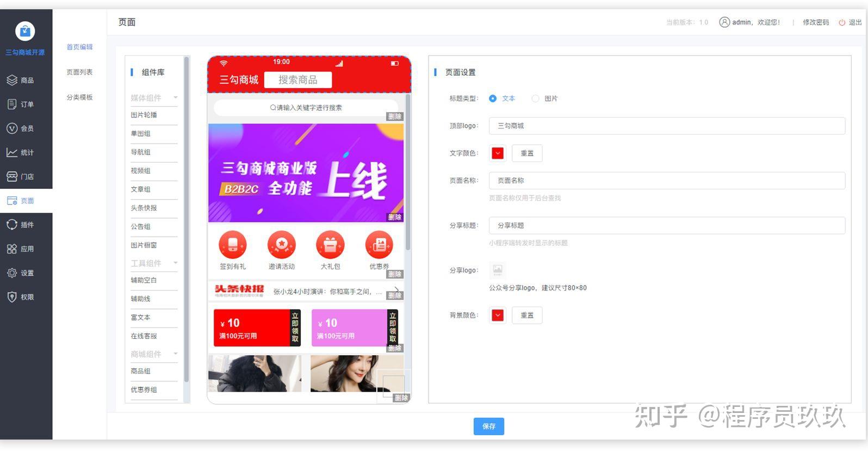Select 图片橱窗 in component library
This screenshot has width=868, height=451.
(154, 245)
